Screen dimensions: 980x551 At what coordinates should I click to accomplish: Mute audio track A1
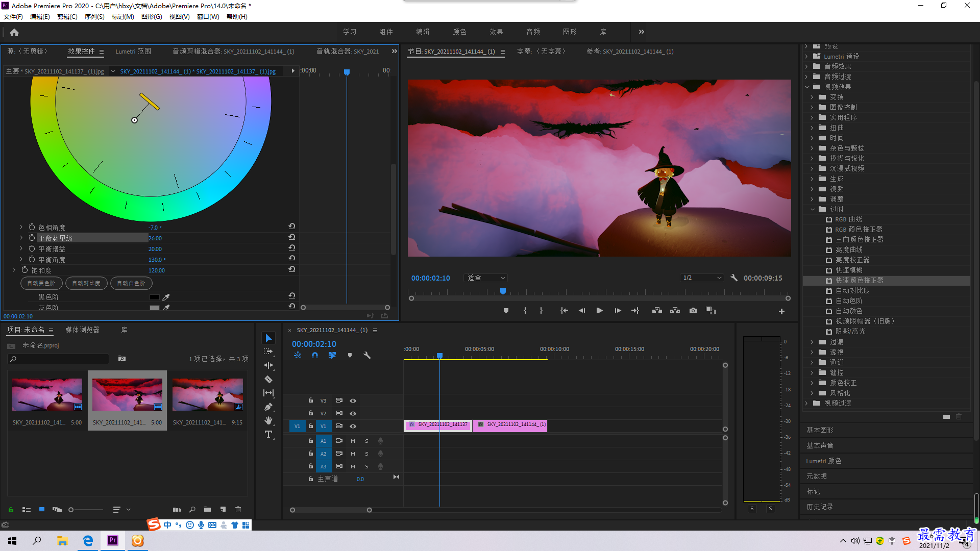pos(353,441)
